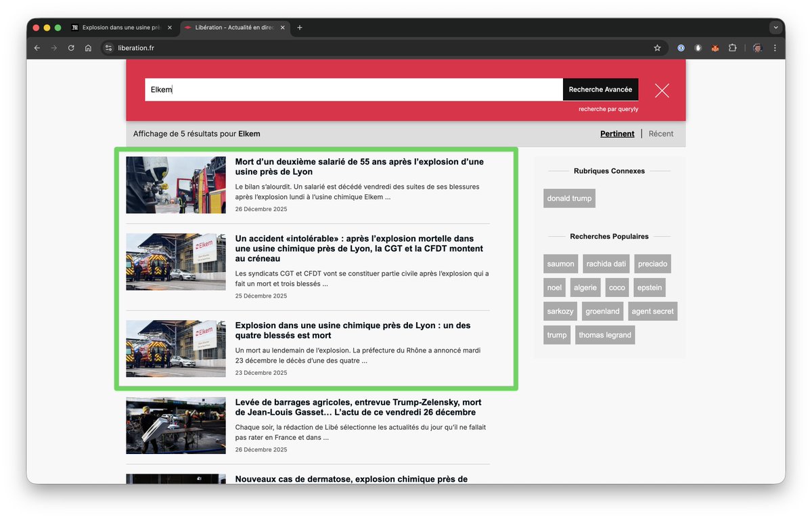This screenshot has width=812, height=519.
Task: Click the '23 Décembre 2025' date
Action: tap(261, 373)
